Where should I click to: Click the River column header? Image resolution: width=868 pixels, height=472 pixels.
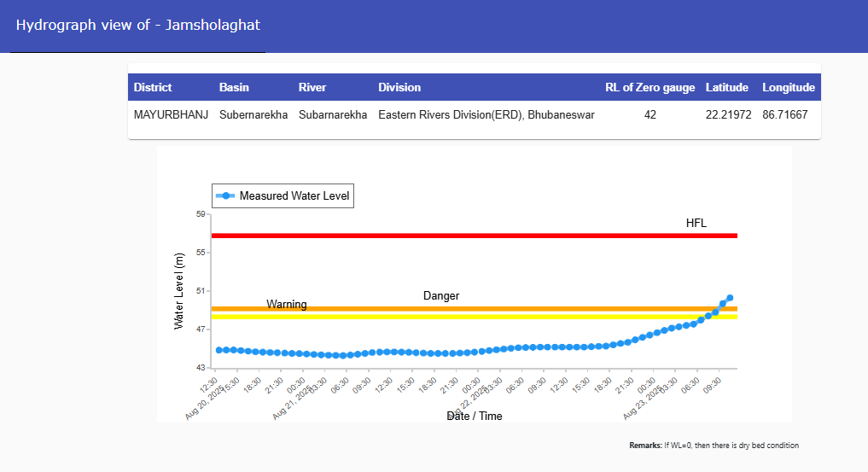click(312, 87)
